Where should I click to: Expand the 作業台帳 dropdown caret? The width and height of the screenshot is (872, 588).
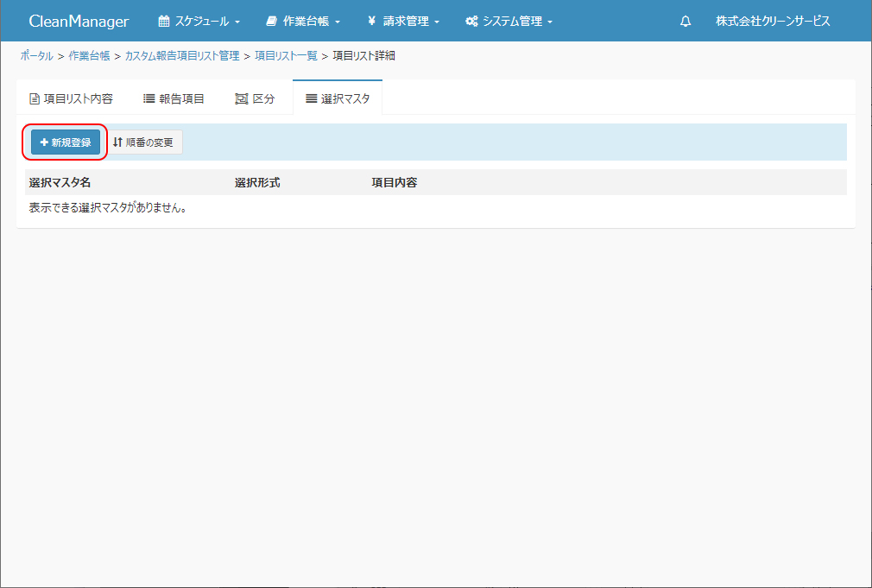click(338, 22)
